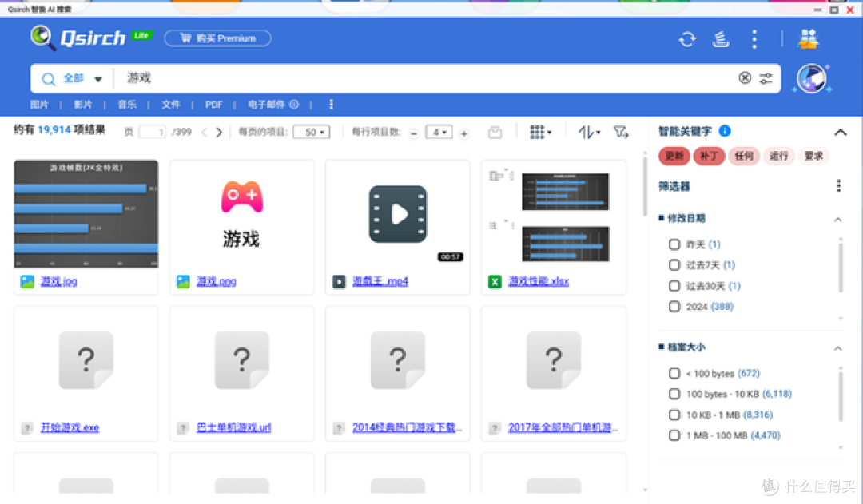
Task: Check the 过去7天 date filter
Action: coord(674,264)
